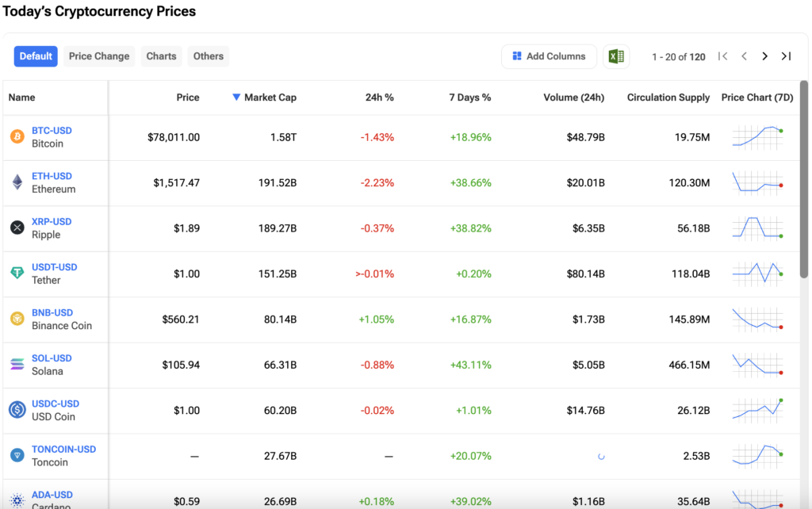Sort by the 24h % column header
The image size is (812, 509).
tap(379, 98)
